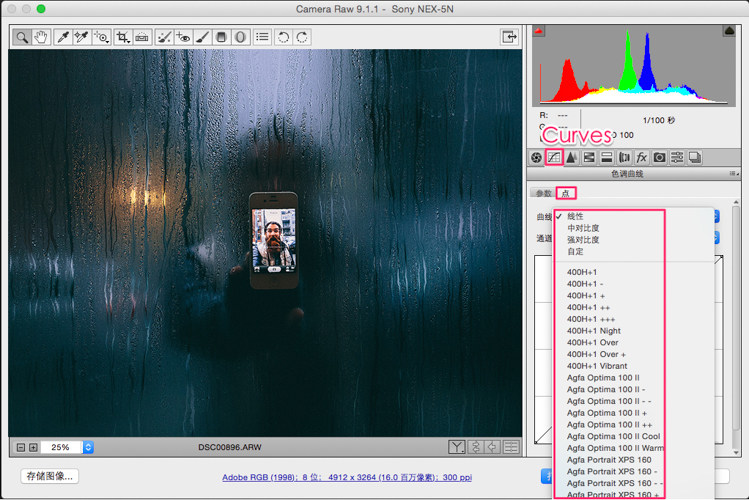The width and height of the screenshot is (749, 500).
Task: Toggle full screen mode icon
Action: pos(509,37)
